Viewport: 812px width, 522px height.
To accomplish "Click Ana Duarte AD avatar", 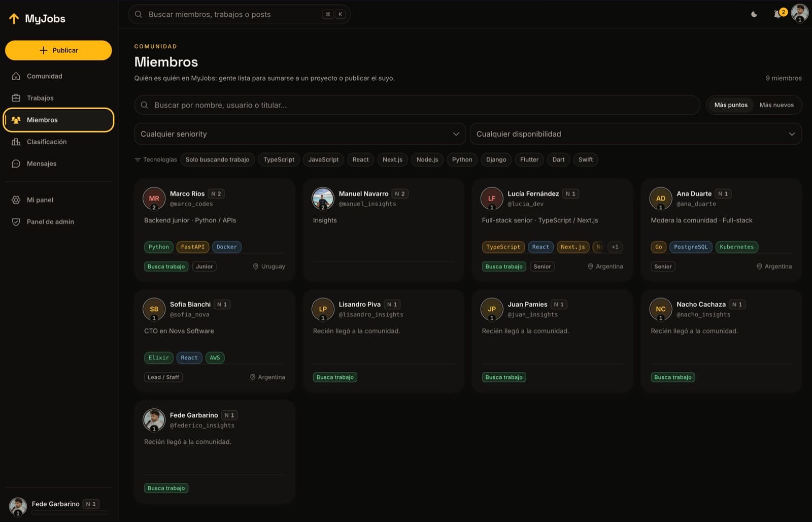I will 661,199.
